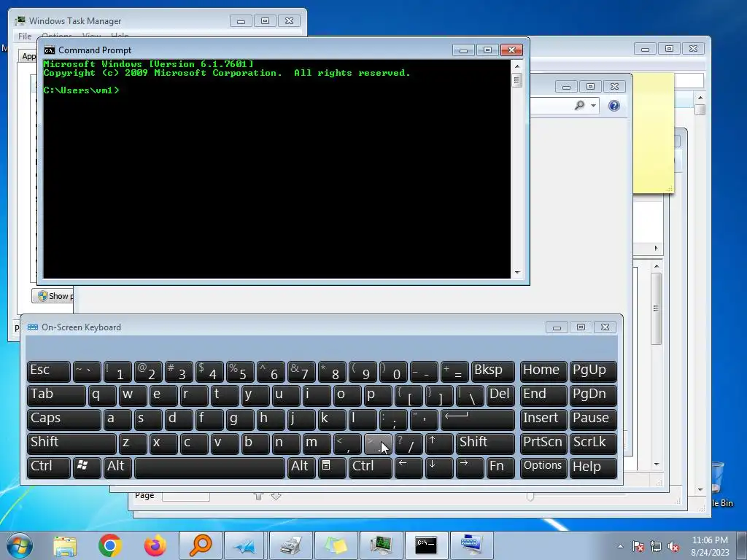Click the right arrow key on On-Screen Keyboard
747x560 pixels.
pyautogui.click(x=470, y=467)
